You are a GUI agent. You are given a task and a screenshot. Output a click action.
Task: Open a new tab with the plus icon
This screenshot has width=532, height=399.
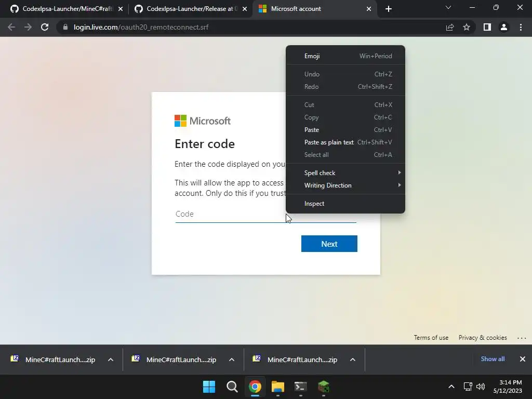point(389,9)
